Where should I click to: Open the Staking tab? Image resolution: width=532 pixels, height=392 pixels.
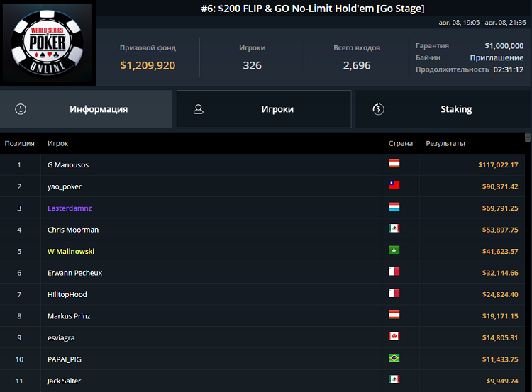443,109
